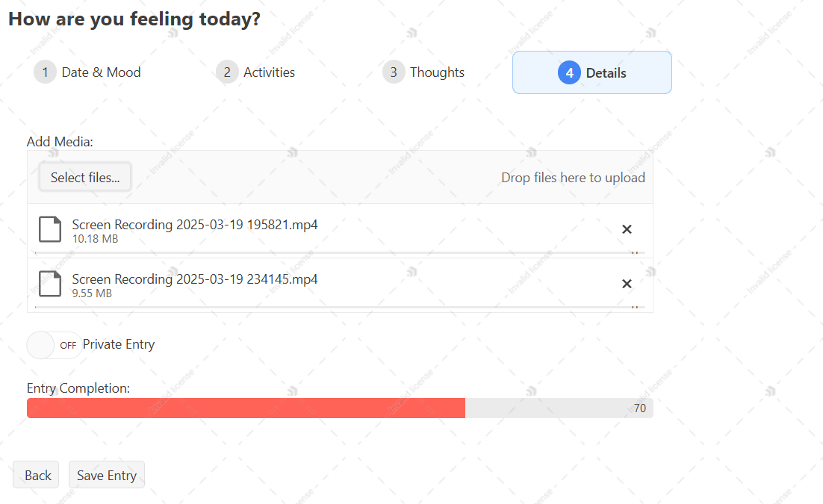The width and height of the screenshot is (823, 504).
Task: Click the file icon for 195821.mp4
Action: [50, 229]
